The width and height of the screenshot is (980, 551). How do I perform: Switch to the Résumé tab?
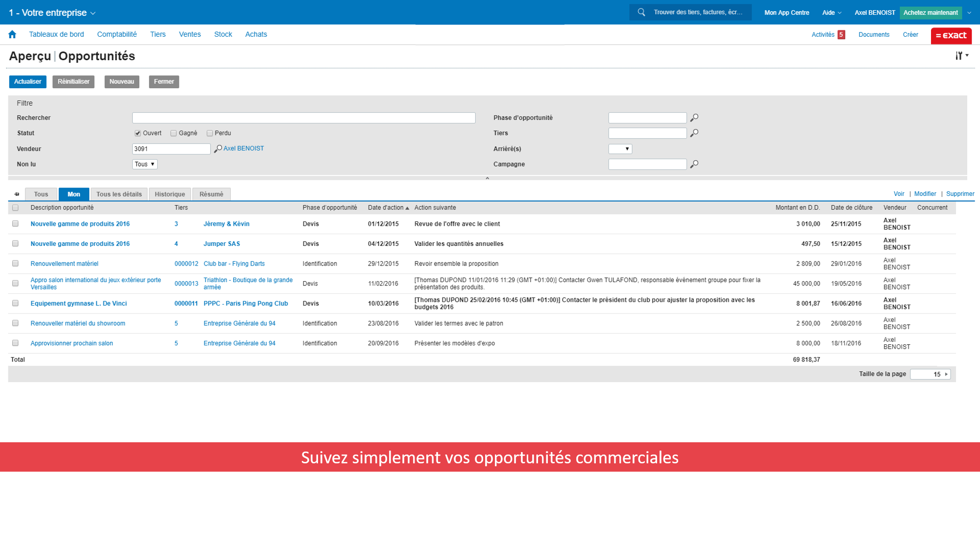click(x=211, y=194)
